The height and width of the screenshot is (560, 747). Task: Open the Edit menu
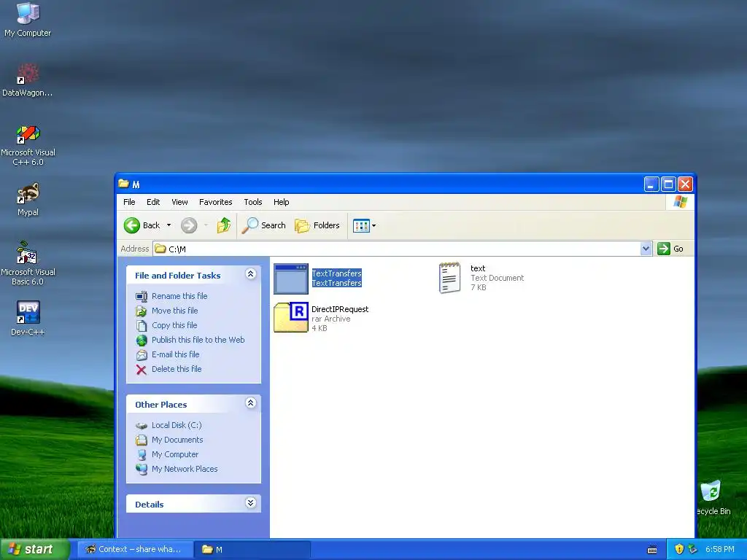[x=153, y=202]
